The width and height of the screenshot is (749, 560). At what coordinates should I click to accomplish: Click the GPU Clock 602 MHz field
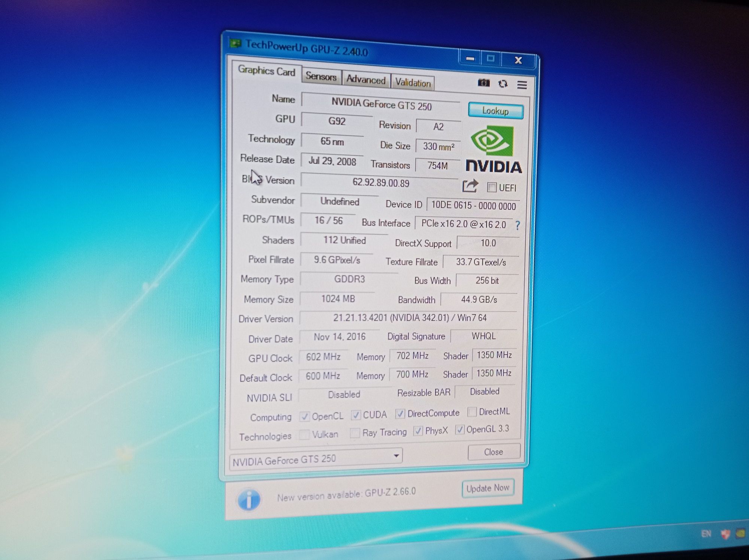point(323,356)
